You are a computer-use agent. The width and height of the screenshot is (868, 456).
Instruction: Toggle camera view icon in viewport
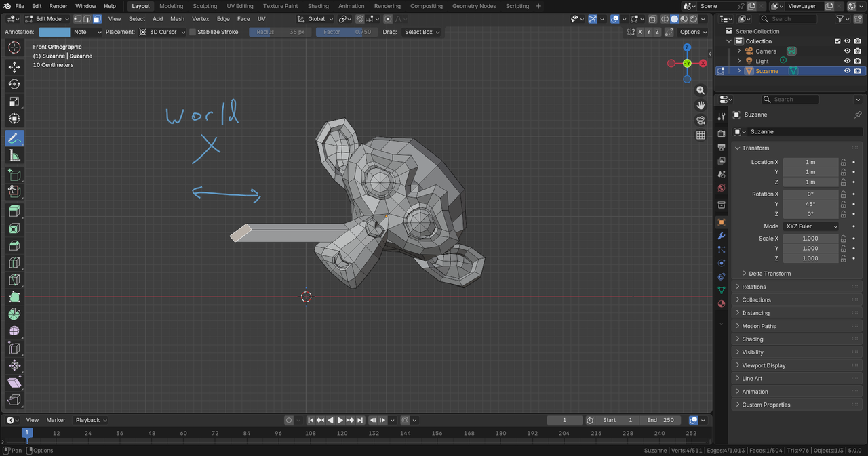pos(701,120)
